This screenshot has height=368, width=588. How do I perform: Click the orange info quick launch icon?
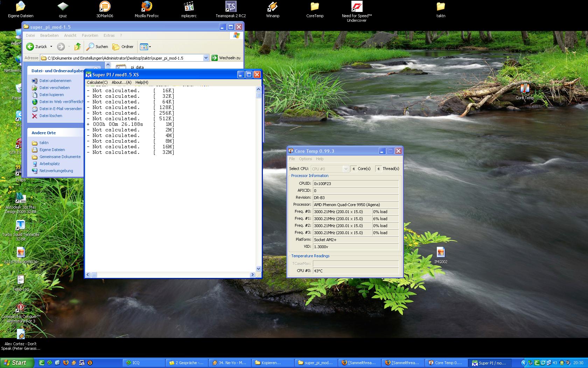[x=90, y=363]
